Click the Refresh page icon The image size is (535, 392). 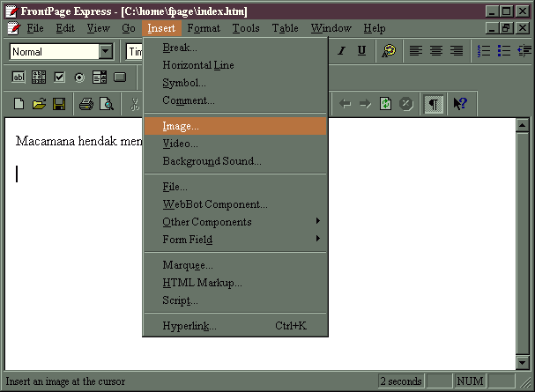click(x=385, y=104)
